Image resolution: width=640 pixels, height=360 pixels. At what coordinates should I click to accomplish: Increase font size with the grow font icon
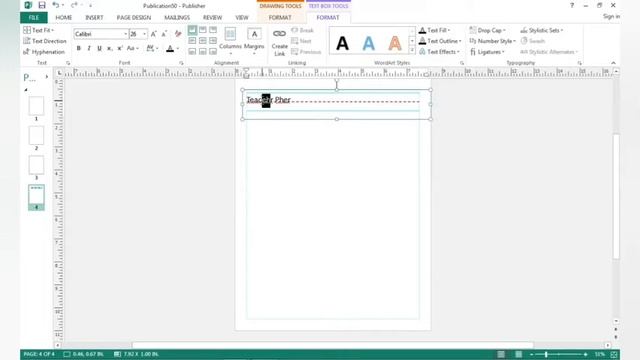tap(153, 34)
